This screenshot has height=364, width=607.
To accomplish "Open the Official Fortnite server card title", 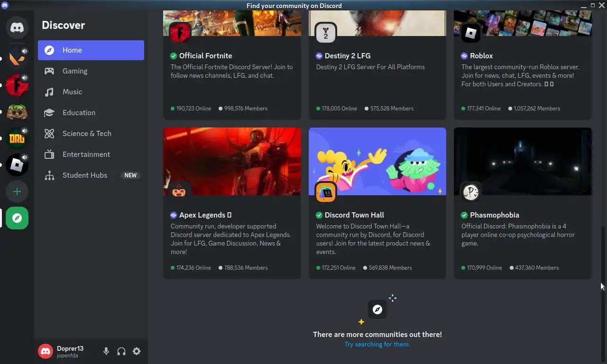I will point(205,56).
